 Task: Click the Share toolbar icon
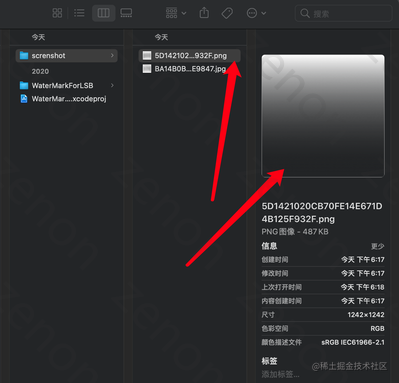click(x=204, y=13)
